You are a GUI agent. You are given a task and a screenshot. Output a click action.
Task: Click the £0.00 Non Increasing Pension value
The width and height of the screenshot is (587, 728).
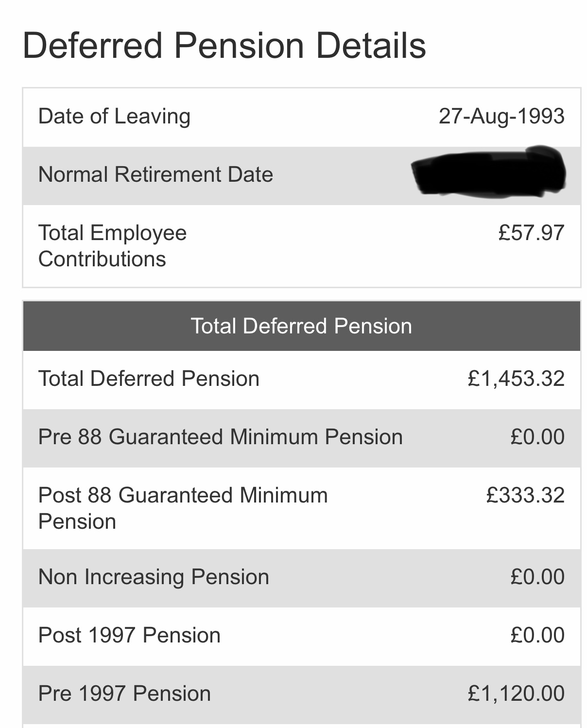point(537,577)
